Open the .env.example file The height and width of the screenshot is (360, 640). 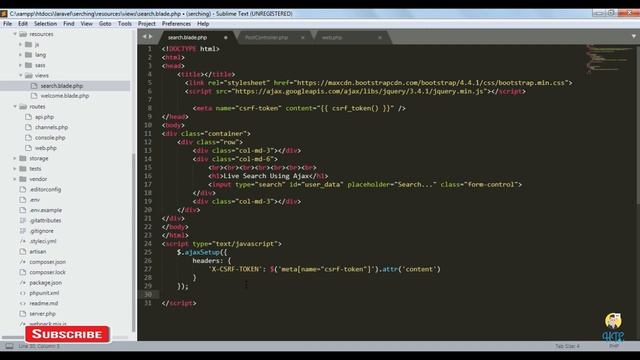pos(46,210)
